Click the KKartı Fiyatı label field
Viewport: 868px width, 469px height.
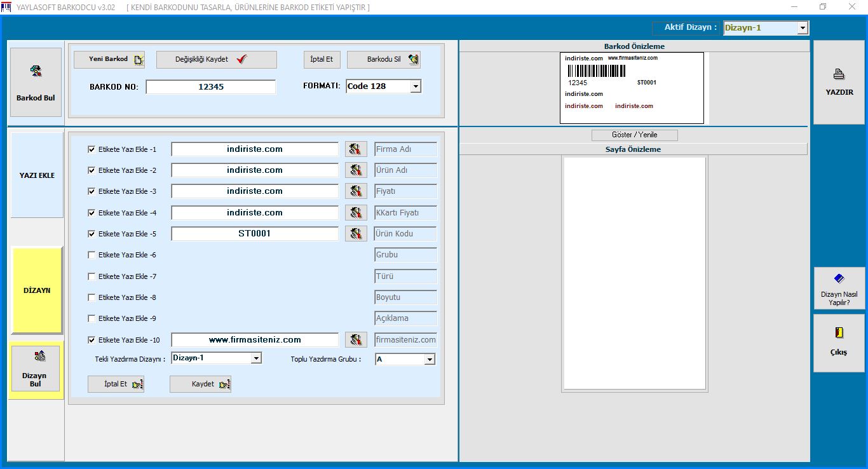coord(406,213)
